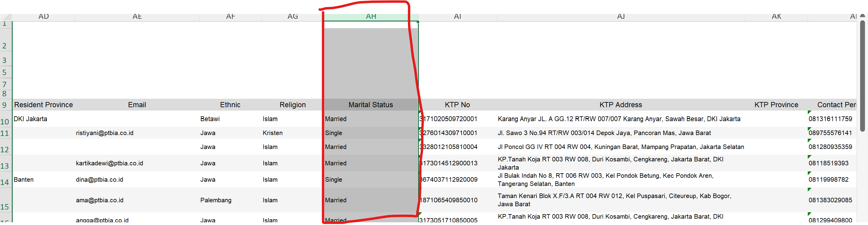Click the 'KTP Province' header cell
The image size is (868, 225).
click(x=776, y=105)
